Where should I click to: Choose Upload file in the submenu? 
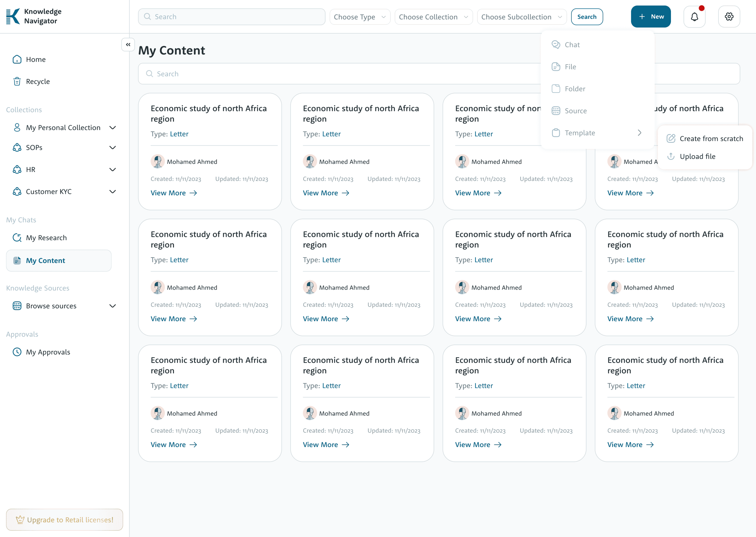(x=697, y=156)
